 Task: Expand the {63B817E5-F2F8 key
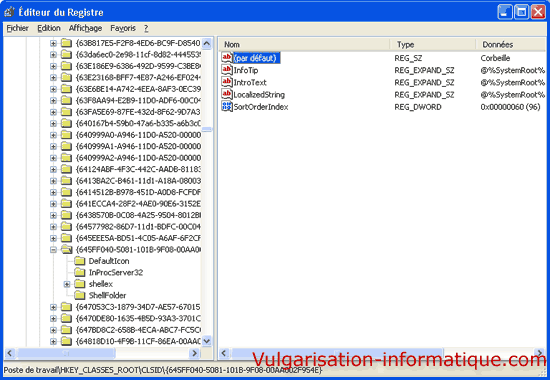click(53, 44)
